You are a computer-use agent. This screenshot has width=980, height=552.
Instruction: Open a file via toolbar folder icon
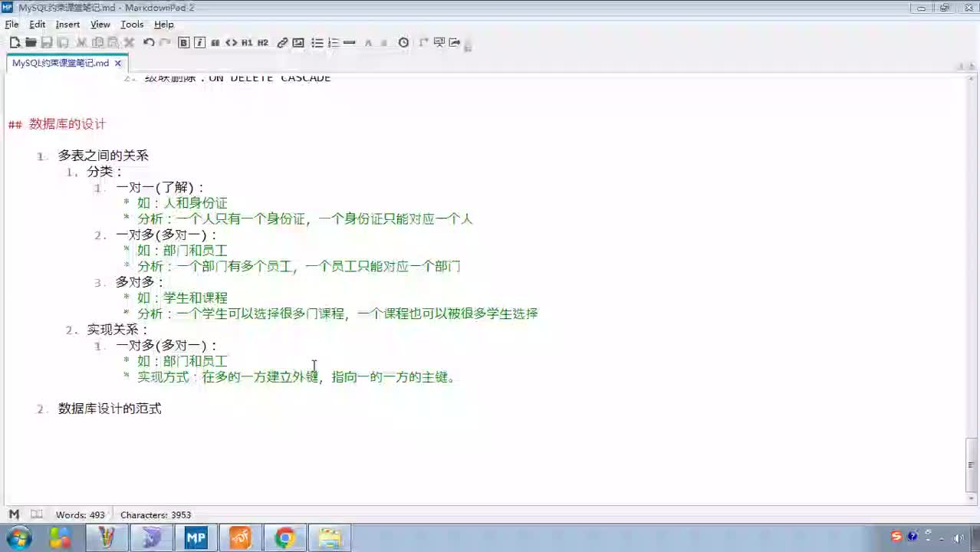31,43
